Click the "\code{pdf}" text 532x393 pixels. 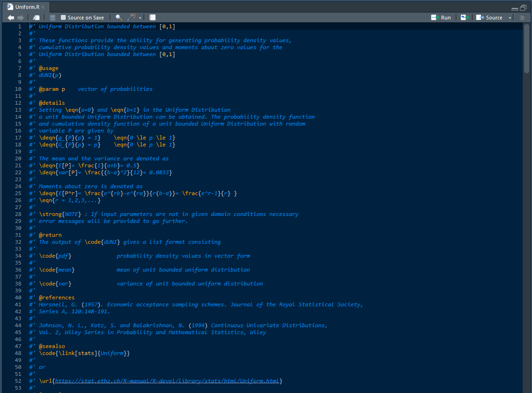55,256
